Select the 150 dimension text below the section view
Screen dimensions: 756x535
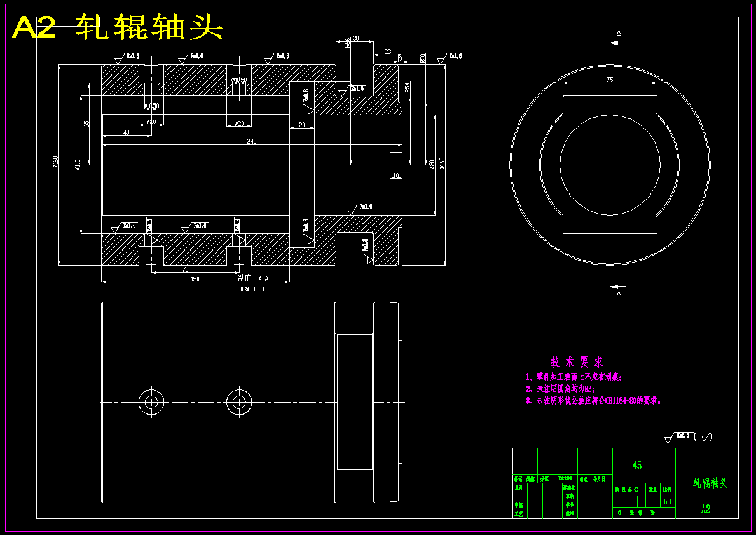click(x=195, y=279)
